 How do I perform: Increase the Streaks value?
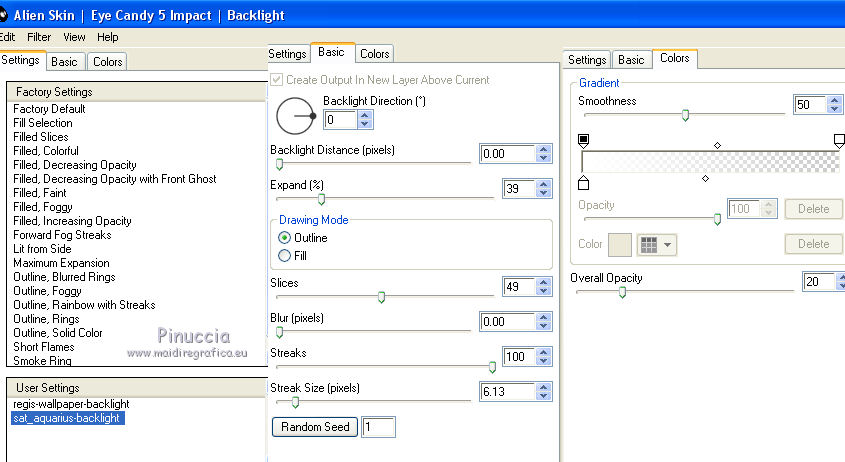(x=544, y=352)
